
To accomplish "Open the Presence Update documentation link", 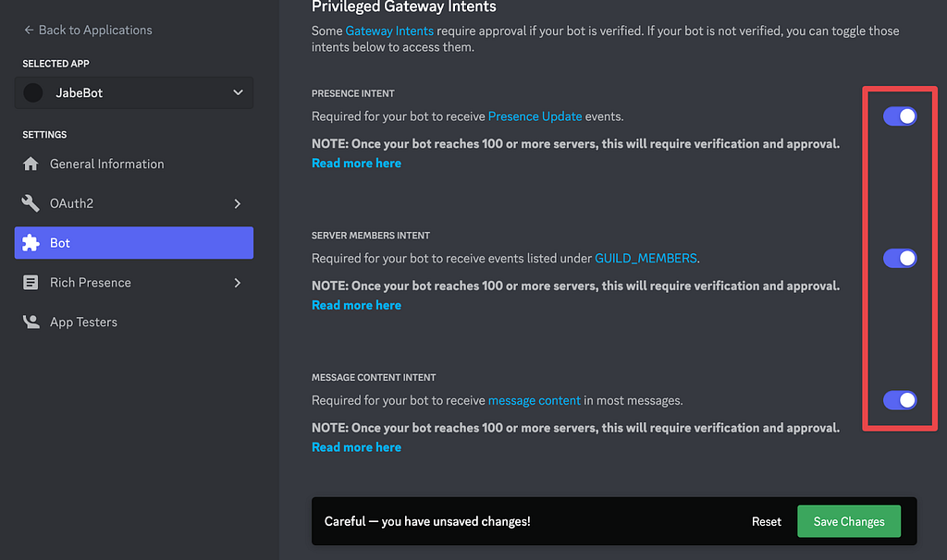I will (535, 116).
